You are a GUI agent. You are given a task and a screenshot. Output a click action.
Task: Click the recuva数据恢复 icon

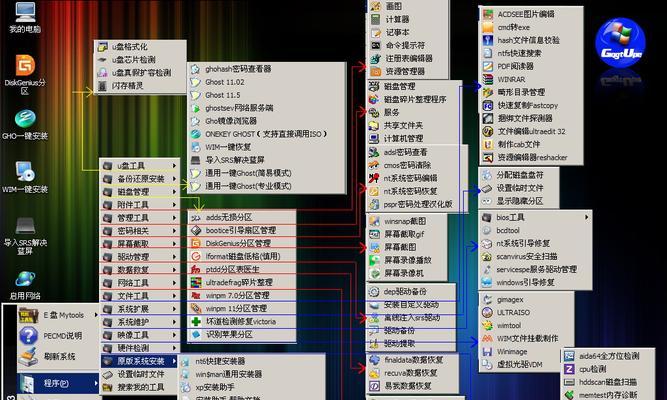374,373
